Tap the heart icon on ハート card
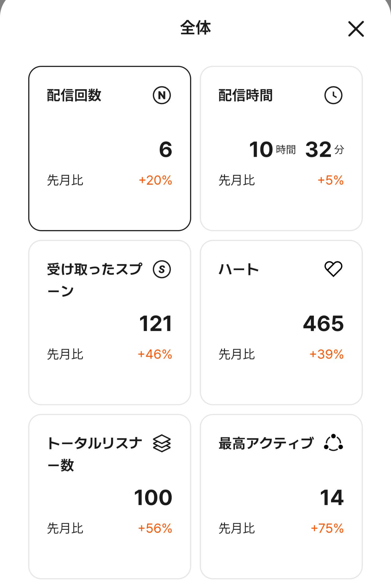This screenshot has width=391, height=588. coord(333,269)
